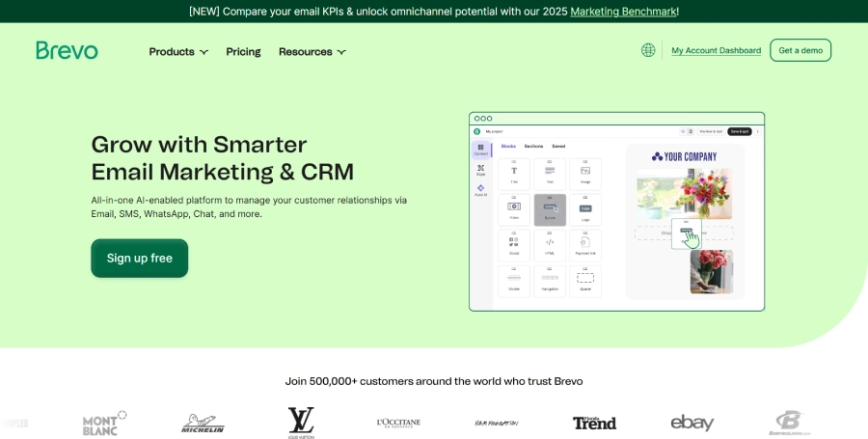Select the Image block icon in editor preview
Screen dimensions: 868x439
585,175
